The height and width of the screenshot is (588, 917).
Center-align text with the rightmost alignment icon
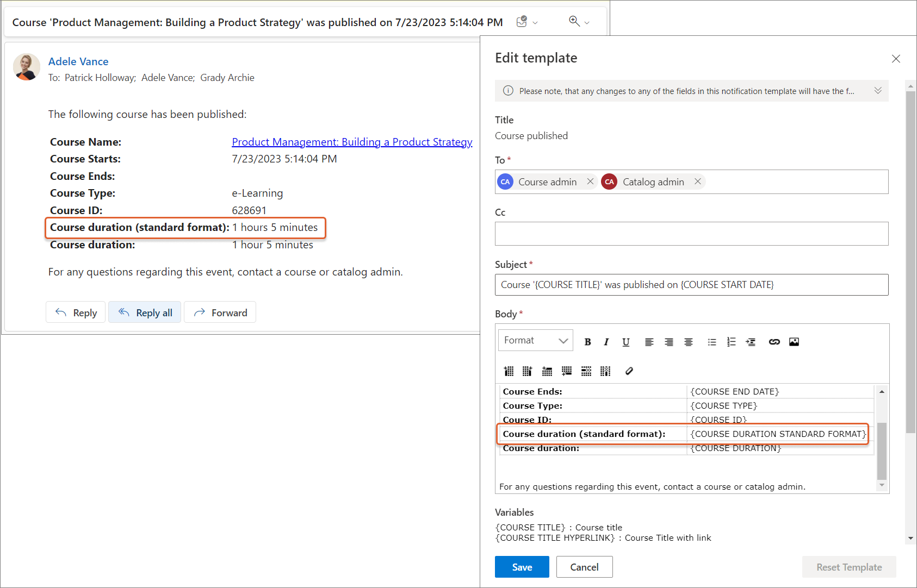pos(688,342)
